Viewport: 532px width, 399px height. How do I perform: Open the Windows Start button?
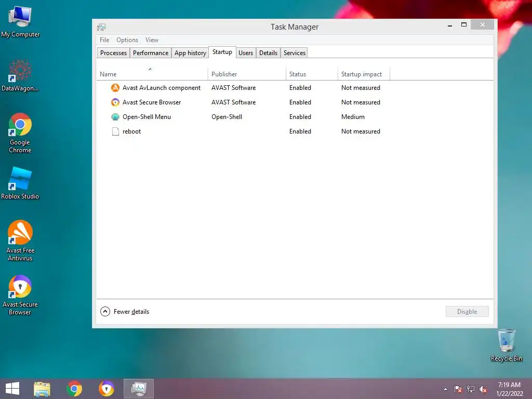click(x=12, y=389)
